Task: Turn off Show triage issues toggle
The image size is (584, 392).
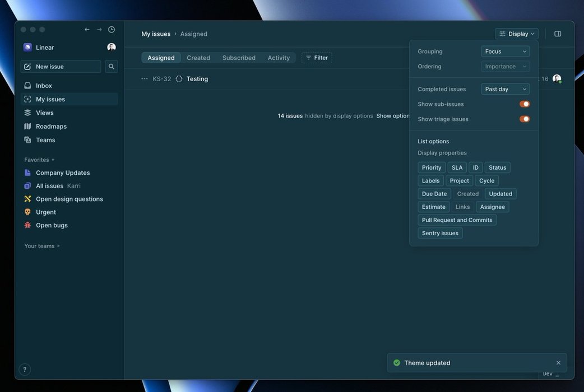Action: [x=525, y=119]
